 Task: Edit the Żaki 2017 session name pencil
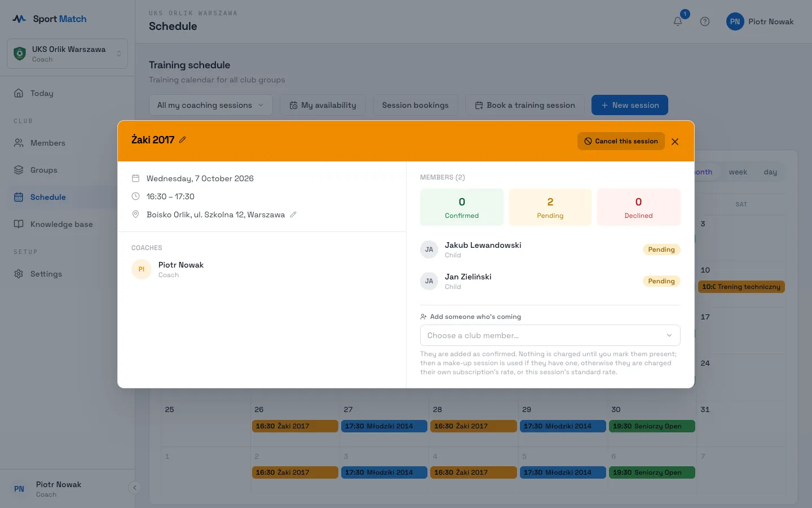point(183,140)
